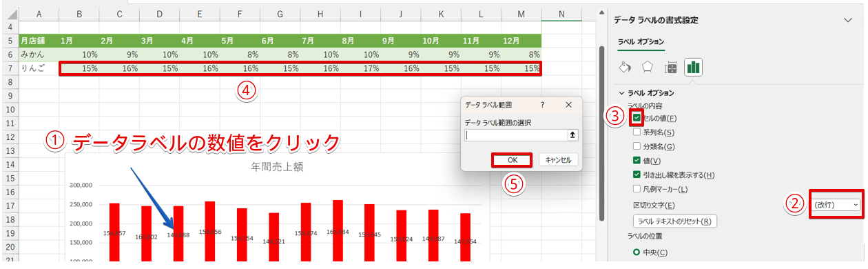Click 10% in みかん row under 1月

tap(79, 54)
